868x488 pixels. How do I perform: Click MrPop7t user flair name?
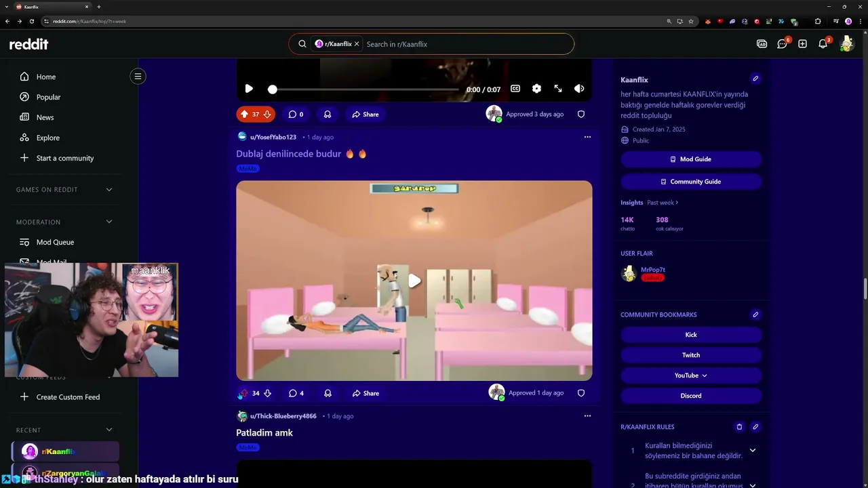click(x=653, y=270)
